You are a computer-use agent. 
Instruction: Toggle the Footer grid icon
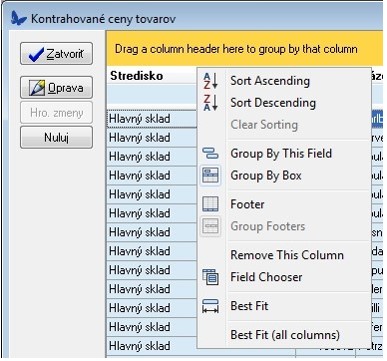click(210, 204)
